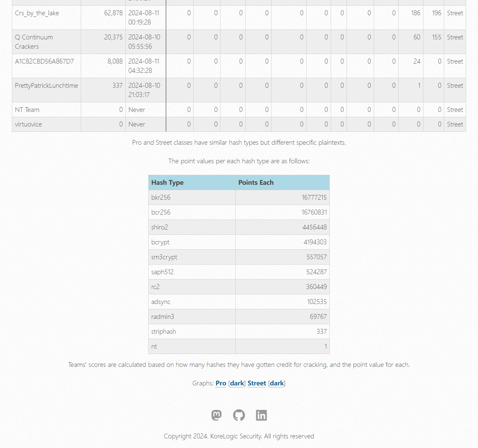Screen dimensions: 478x448
Task: Open the Pro graph link
Action: (x=221, y=383)
